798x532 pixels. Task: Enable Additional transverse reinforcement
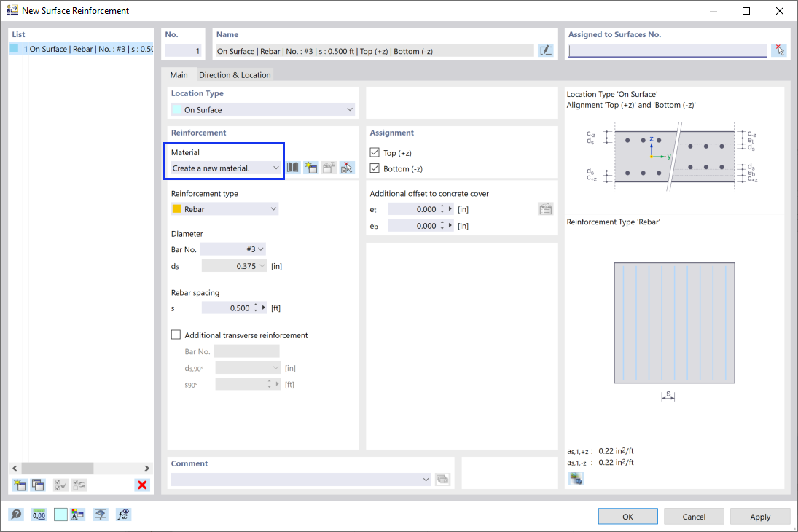(176, 334)
